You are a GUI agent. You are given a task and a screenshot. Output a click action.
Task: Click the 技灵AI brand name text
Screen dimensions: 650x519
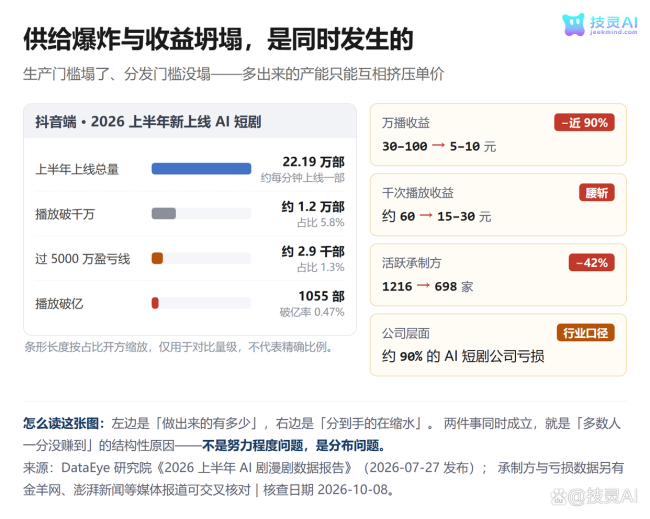point(614,22)
